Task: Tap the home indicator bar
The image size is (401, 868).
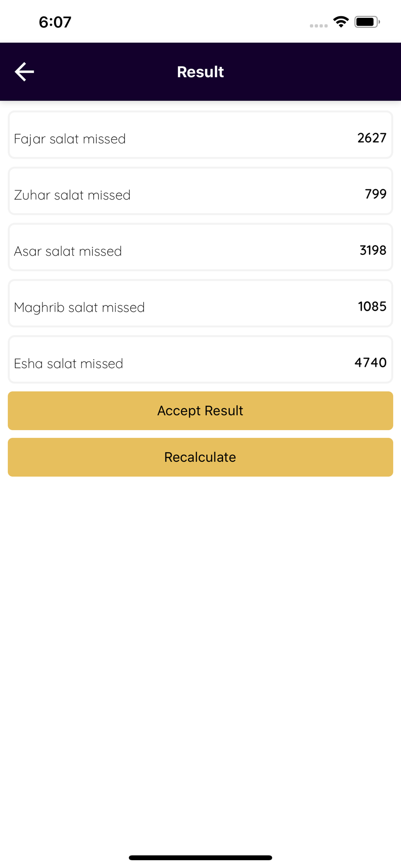Action: click(200, 858)
